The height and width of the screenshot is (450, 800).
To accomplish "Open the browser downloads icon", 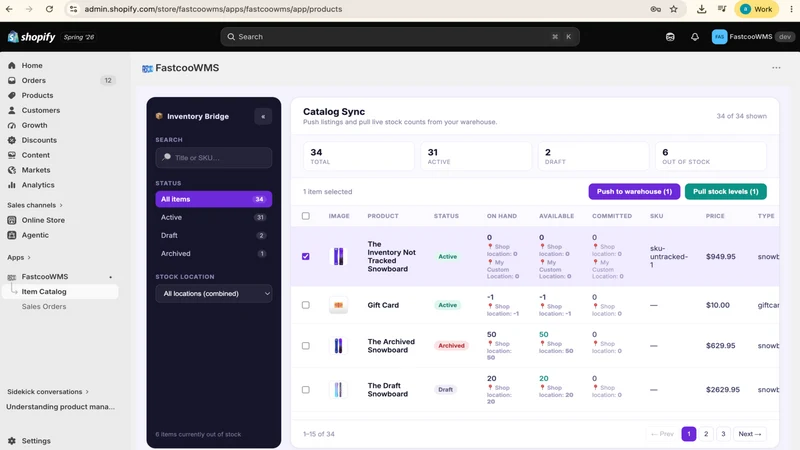I will (702, 9).
